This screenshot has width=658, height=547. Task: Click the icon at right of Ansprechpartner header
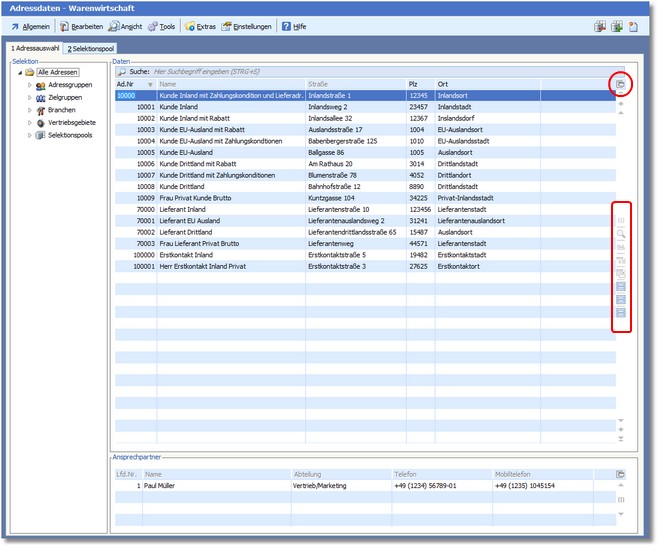pyautogui.click(x=620, y=473)
